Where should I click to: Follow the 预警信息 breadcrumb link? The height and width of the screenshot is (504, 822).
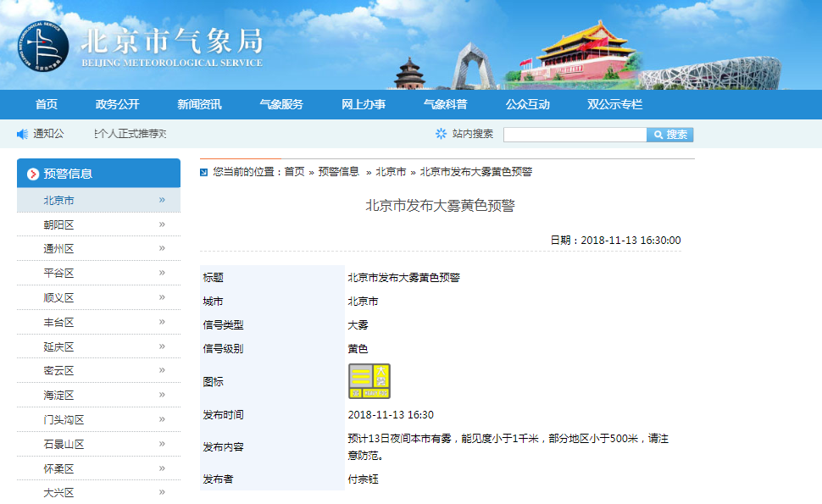[338, 171]
